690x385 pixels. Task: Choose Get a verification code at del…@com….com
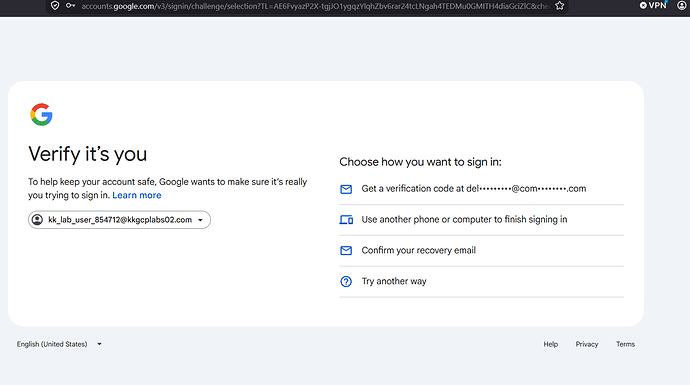[x=481, y=189]
